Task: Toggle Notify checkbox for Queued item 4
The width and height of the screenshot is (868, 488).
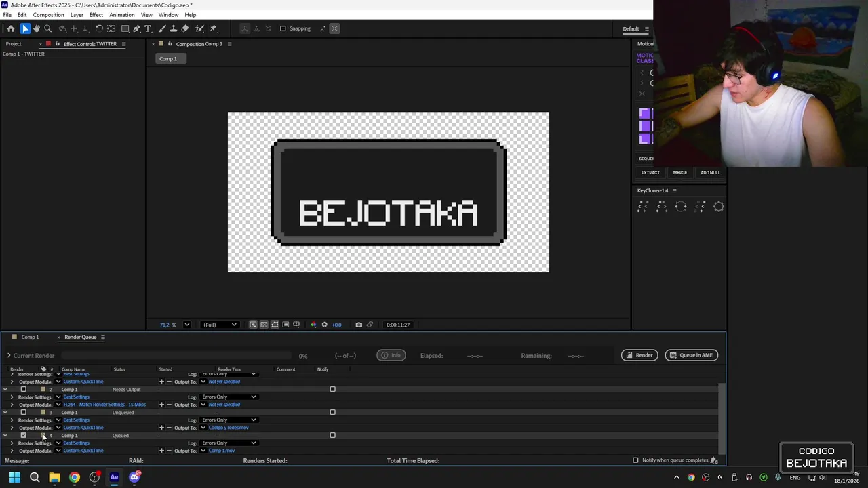Action: [x=332, y=435]
